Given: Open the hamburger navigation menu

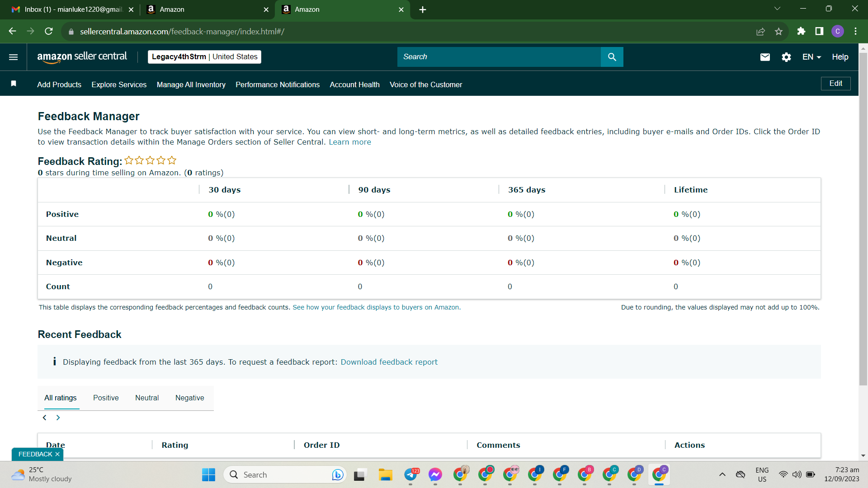Looking at the screenshot, I should tap(13, 57).
